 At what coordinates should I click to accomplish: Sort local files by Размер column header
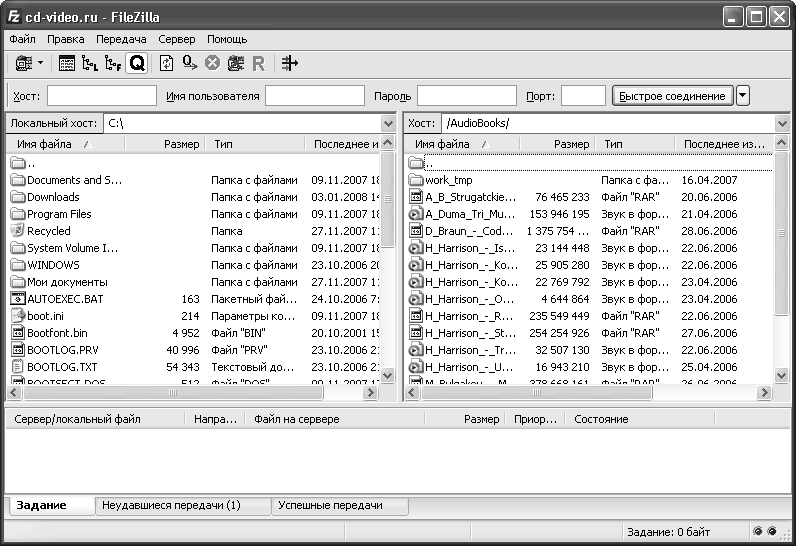coord(181,144)
